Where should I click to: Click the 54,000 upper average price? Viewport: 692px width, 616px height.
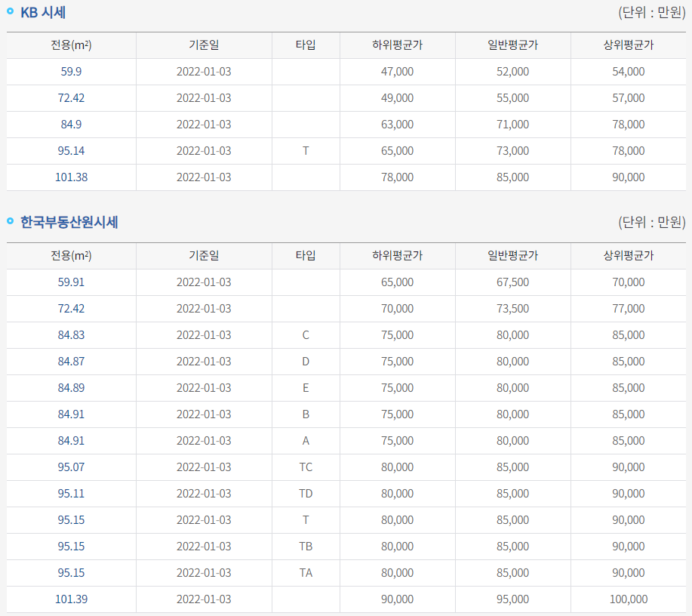[x=629, y=72]
